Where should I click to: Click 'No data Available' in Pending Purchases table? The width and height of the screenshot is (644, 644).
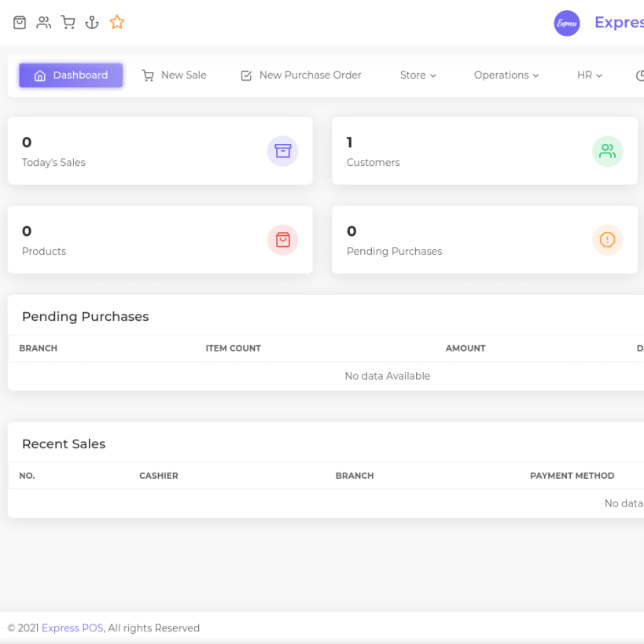coord(388,376)
